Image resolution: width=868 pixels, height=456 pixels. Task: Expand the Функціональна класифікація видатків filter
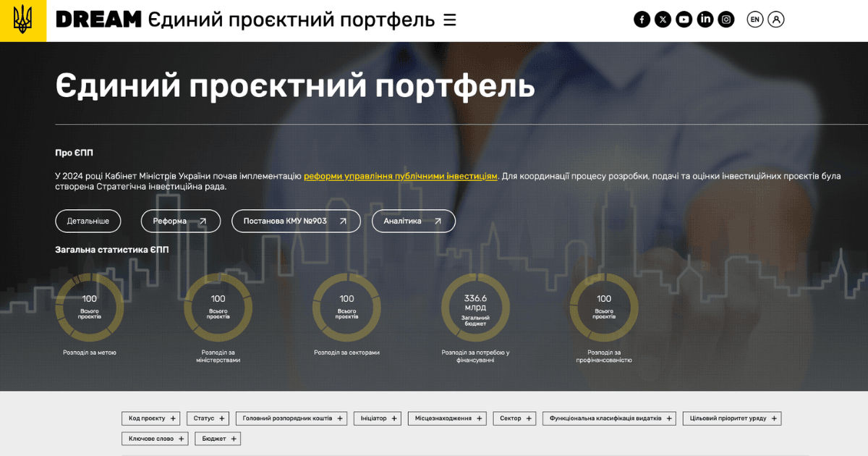tap(609, 418)
